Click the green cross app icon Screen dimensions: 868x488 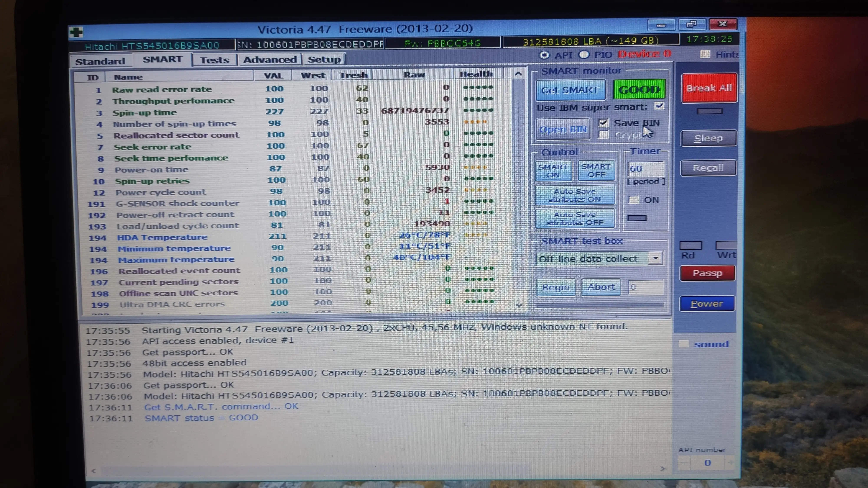click(76, 32)
